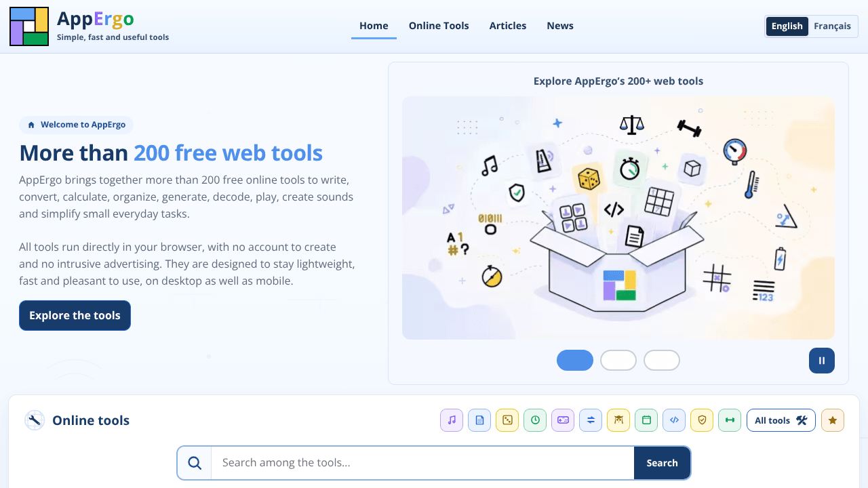Pause the slideshow carousel

point(822,361)
